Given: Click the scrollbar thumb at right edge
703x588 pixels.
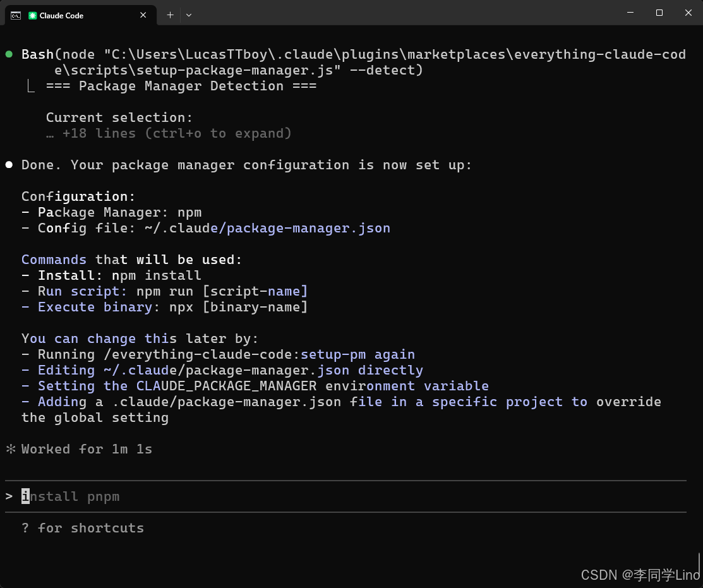Looking at the screenshot, I should pos(699,567).
